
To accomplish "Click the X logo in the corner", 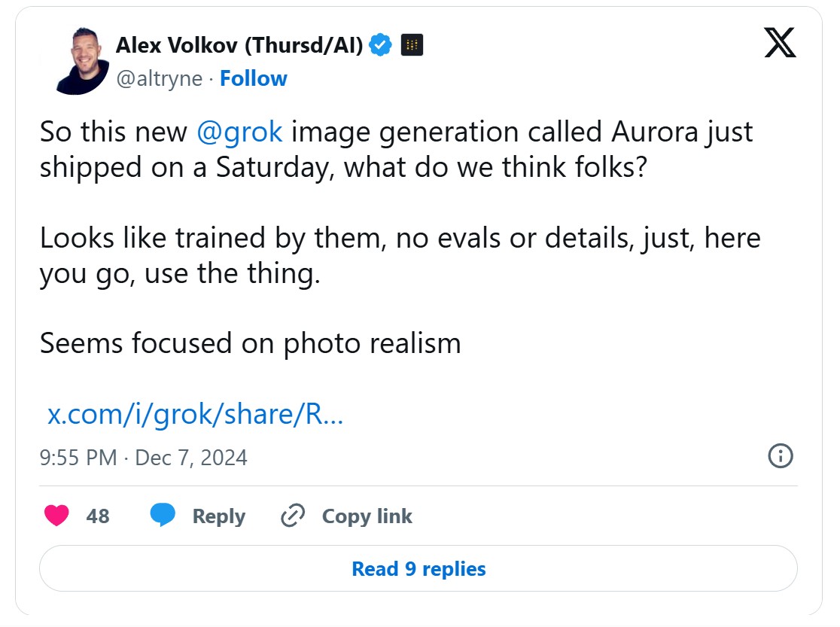I will pyautogui.click(x=779, y=44).
